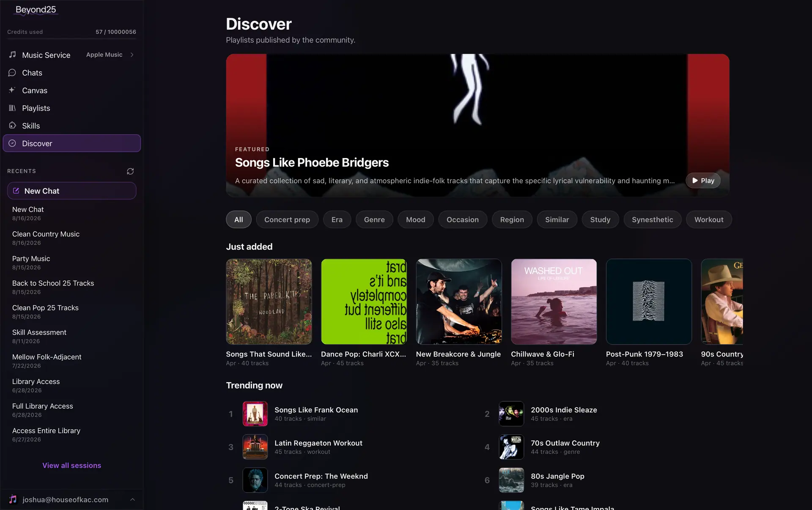The height and width of the screenshot is (510, 812).
Task: Click the Canvas sparkle icon
Action: 12,90
